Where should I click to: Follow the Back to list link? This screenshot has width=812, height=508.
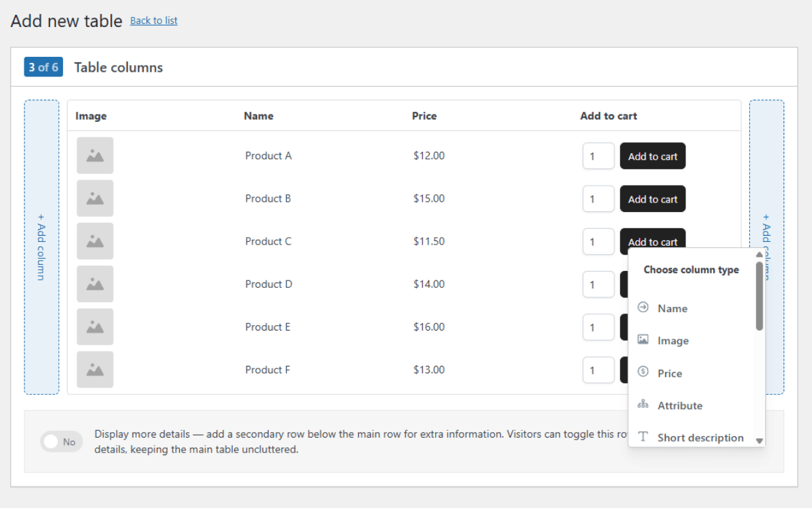pyautogui.click(x=154, y=20)
